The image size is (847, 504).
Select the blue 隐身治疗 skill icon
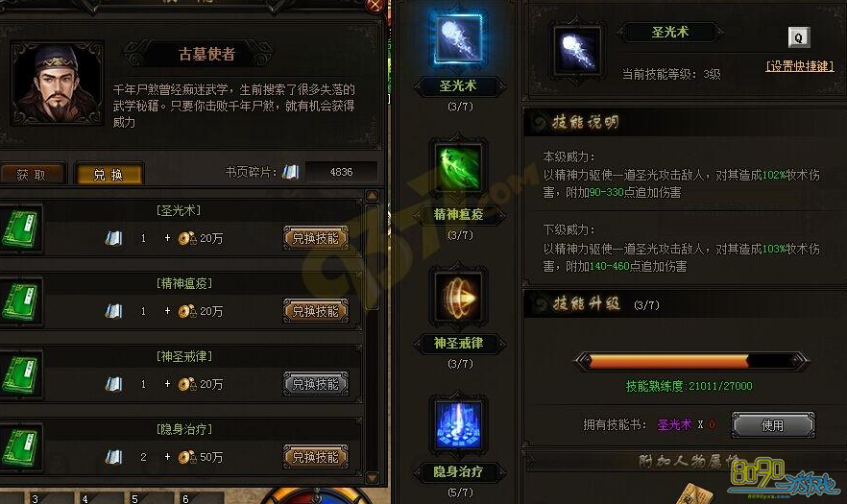click(x=458, y=425)
